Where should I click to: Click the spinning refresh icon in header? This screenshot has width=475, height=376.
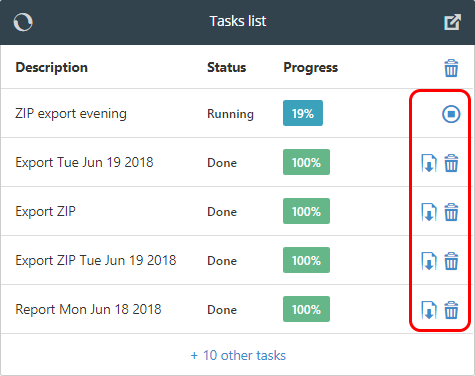tap(23, 22)
